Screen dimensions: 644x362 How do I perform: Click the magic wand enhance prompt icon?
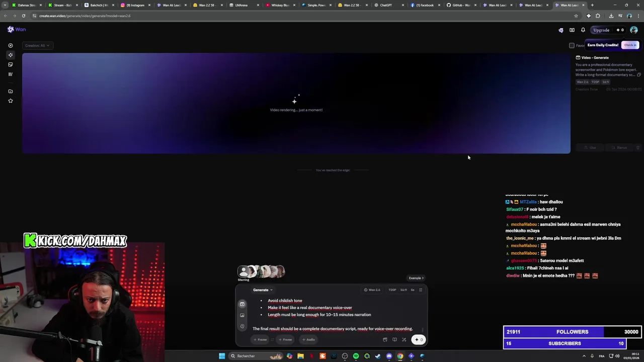coord(404,340)
